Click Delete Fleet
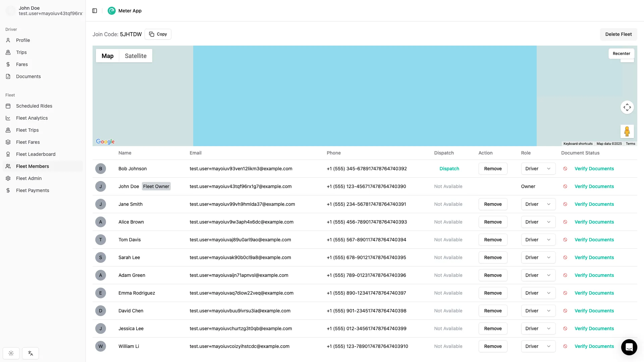644x362 pixels. [x=619, y=34]
